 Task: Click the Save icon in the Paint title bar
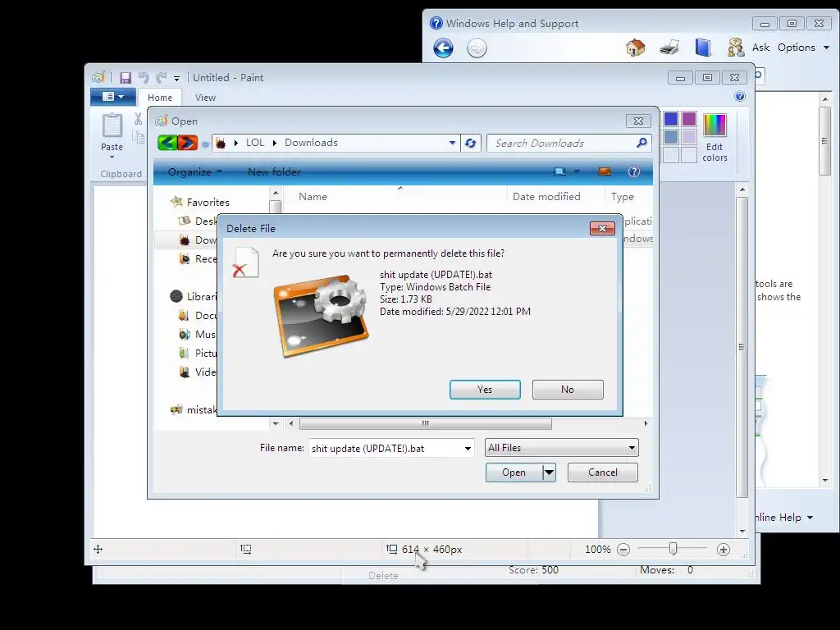126,78
